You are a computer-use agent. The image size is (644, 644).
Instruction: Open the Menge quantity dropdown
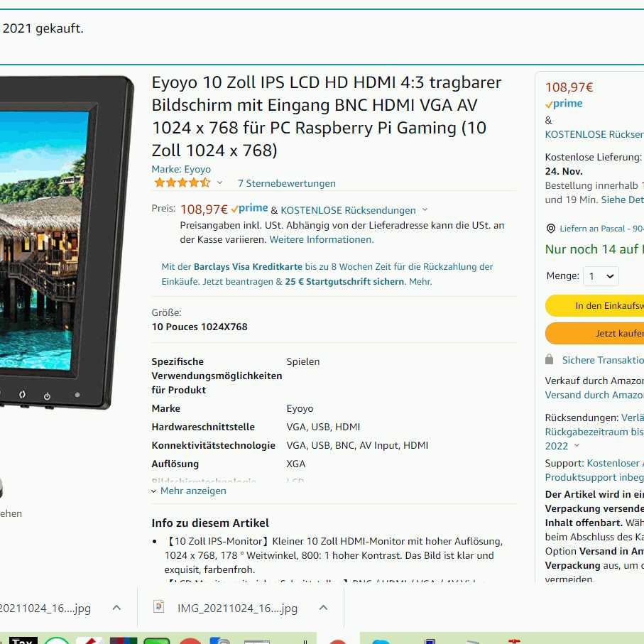(601, 276)
